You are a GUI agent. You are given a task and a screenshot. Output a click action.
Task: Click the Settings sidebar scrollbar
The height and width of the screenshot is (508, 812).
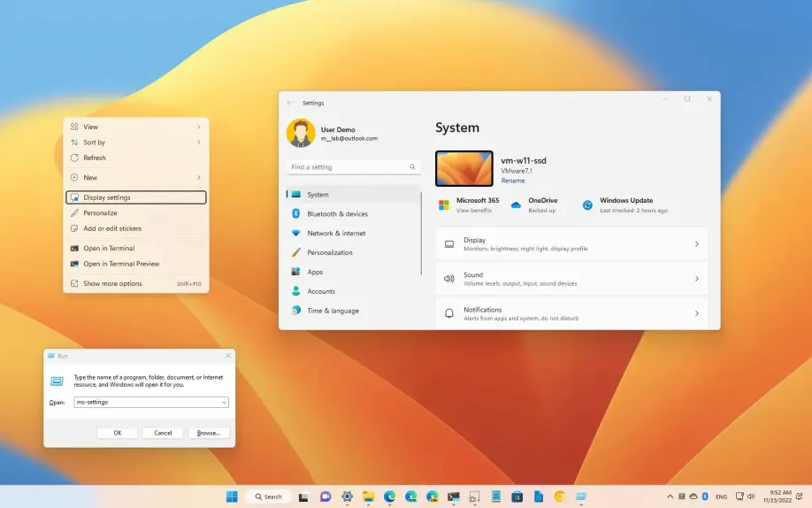point(422,234)
